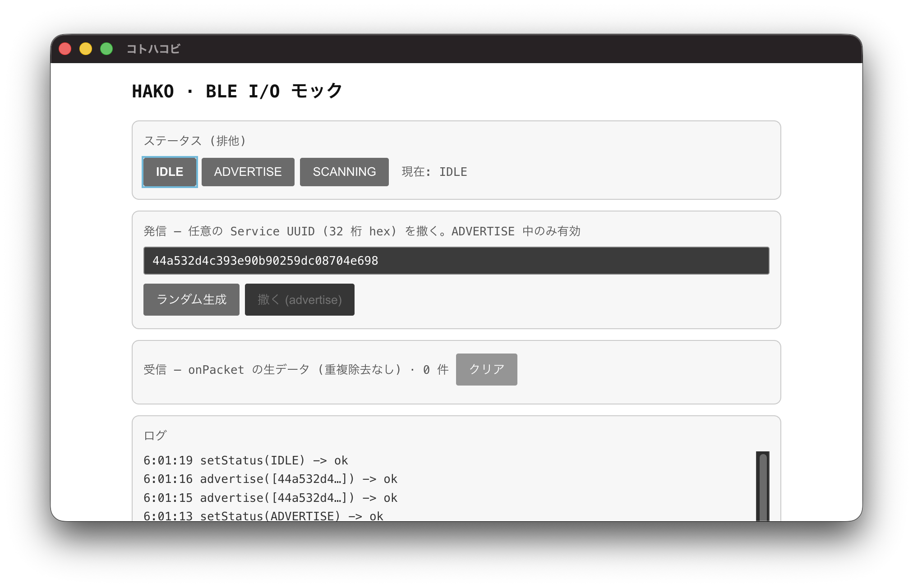
Task: Click the log panel scrollbar
Action: (763, 486)
